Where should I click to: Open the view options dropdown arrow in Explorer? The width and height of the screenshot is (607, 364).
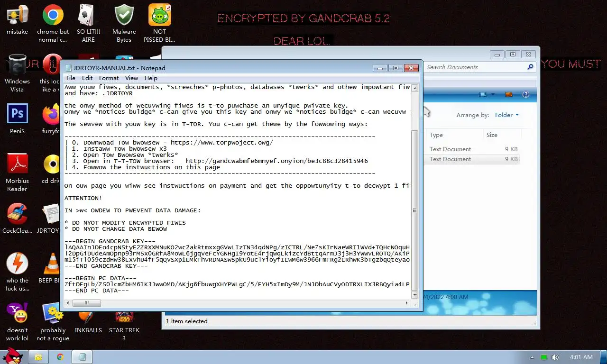492,94
